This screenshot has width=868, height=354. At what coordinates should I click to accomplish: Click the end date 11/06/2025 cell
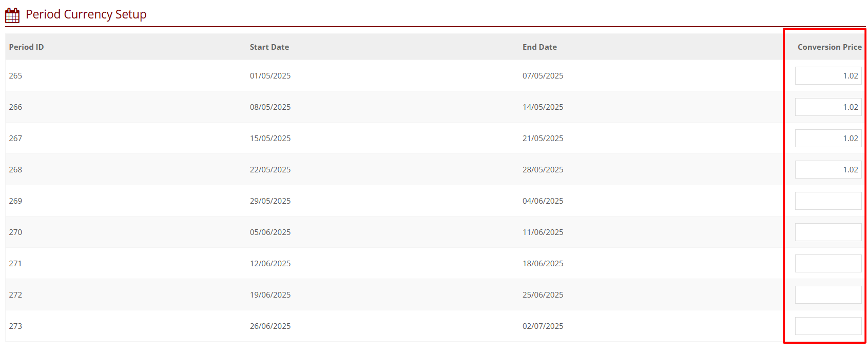coord(543,232)
